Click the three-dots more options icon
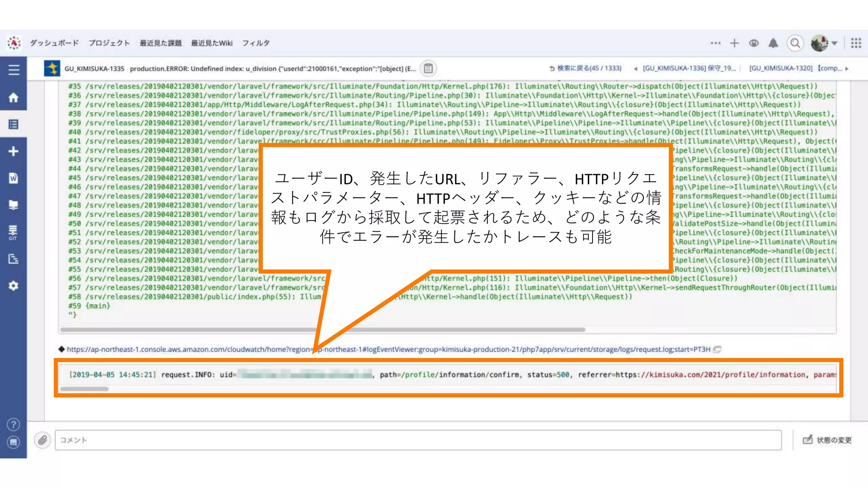The image size is (868, 488). tap(715, 43)
